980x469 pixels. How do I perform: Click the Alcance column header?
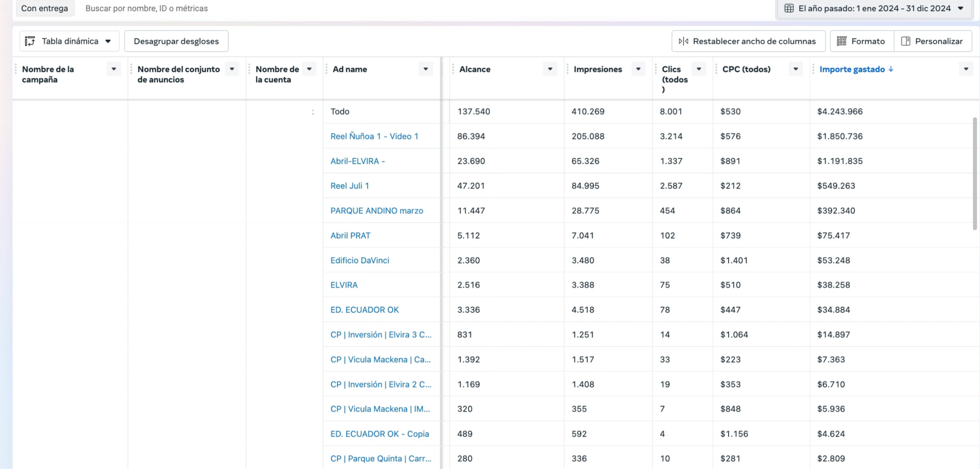475,69
